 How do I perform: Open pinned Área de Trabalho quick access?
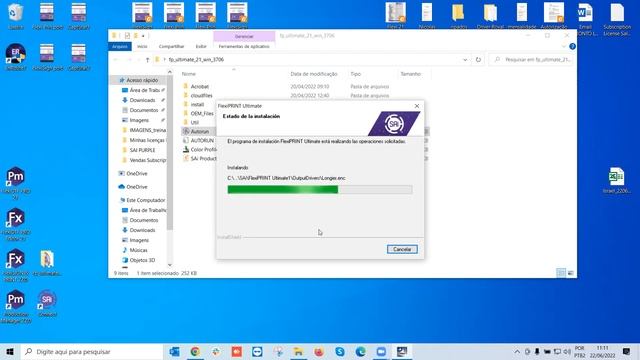coord(144,90)
